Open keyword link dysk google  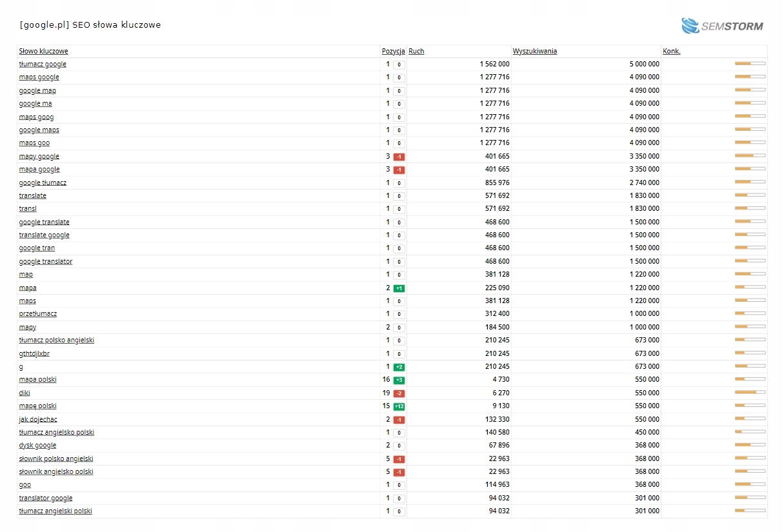coord(37,446)
